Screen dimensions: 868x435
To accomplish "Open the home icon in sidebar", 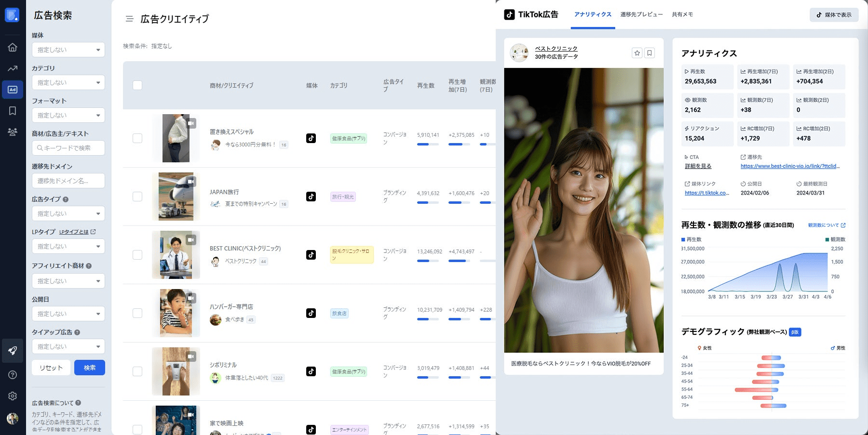I will click(13, 47).
